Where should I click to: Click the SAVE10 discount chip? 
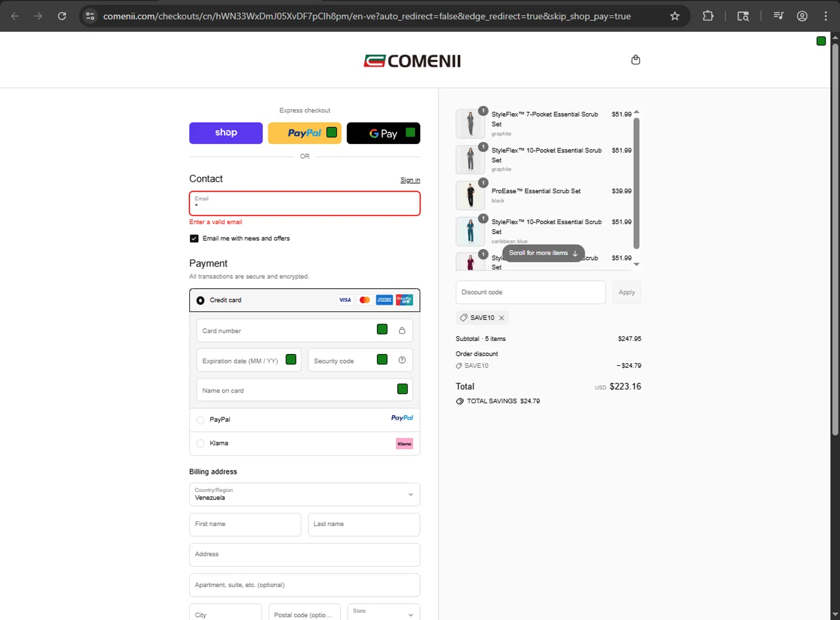coord(482,318)
